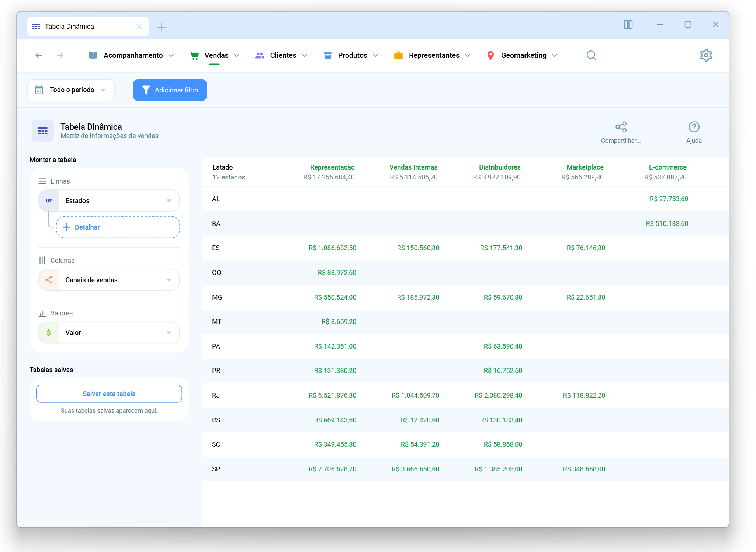Click the SP row label

(216, 469)
